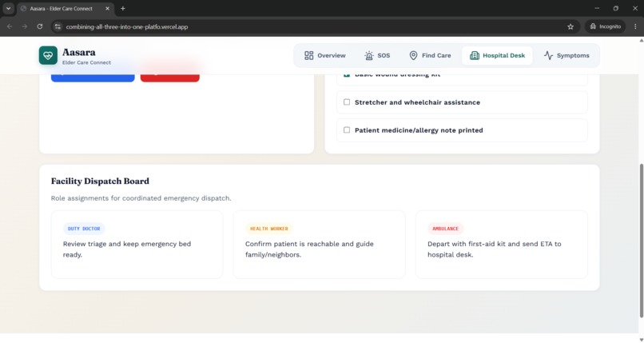Viewport: 644px width, 343px height.
Task: Go back to the previous page
Action: coord(10,26)
